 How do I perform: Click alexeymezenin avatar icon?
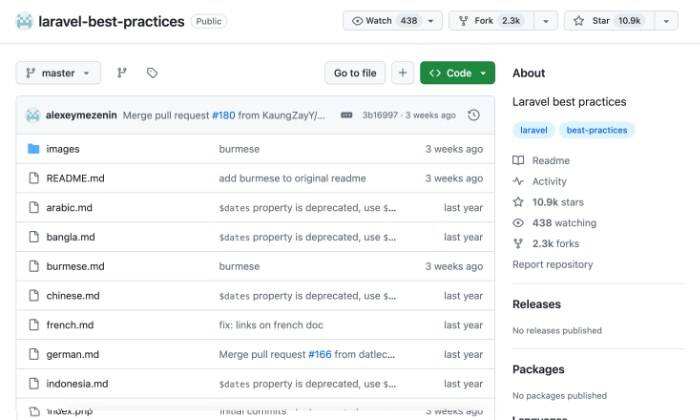click(x=33, y=115)
